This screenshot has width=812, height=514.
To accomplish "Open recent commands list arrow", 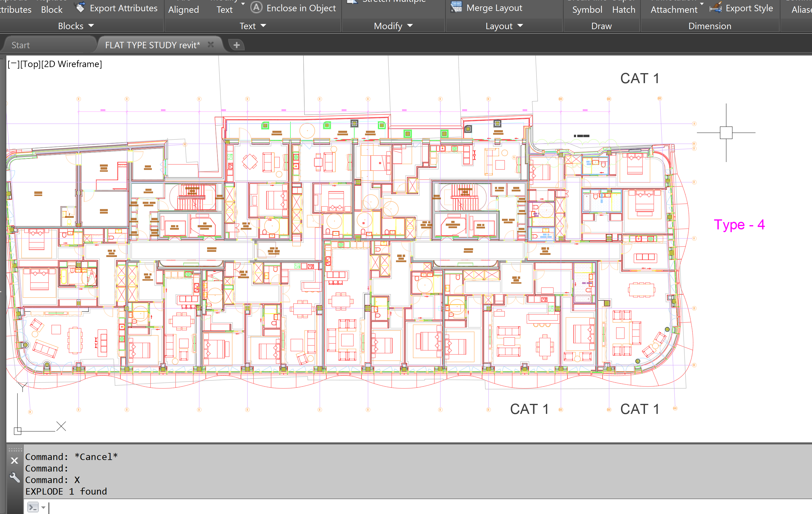I will tap(43, 507).
